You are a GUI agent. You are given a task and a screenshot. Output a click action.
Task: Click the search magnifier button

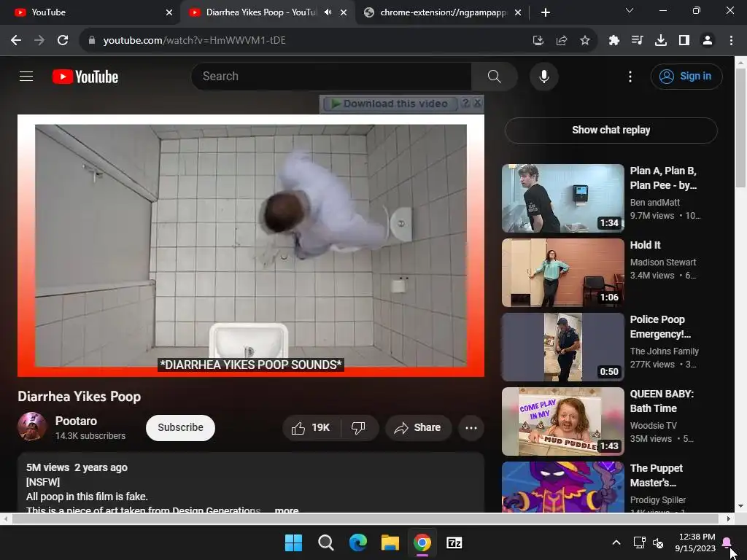pyautogui.click(x=494, y=76)
